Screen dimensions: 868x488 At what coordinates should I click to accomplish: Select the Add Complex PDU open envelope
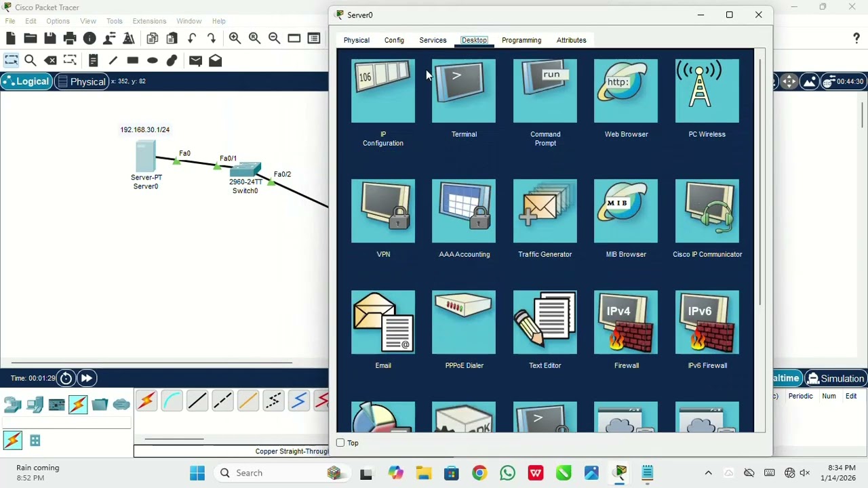pyautogui.click(x=216, y=60)
